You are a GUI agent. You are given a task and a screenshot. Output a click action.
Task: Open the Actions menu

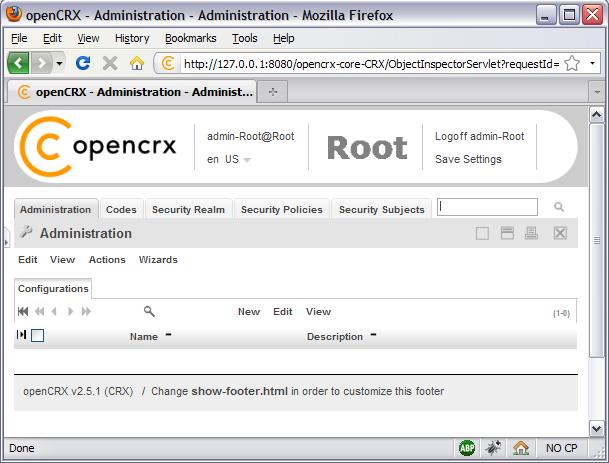[x=107, y=259]
